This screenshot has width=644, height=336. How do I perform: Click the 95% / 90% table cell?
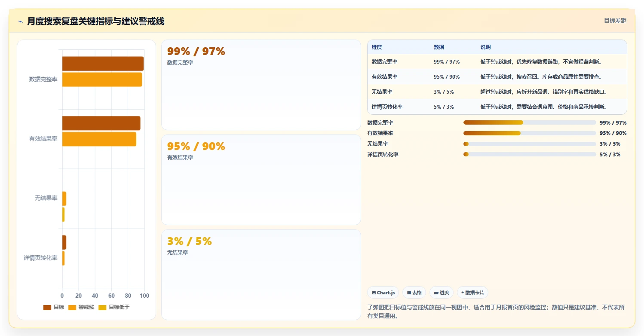[x=447, y=77]
